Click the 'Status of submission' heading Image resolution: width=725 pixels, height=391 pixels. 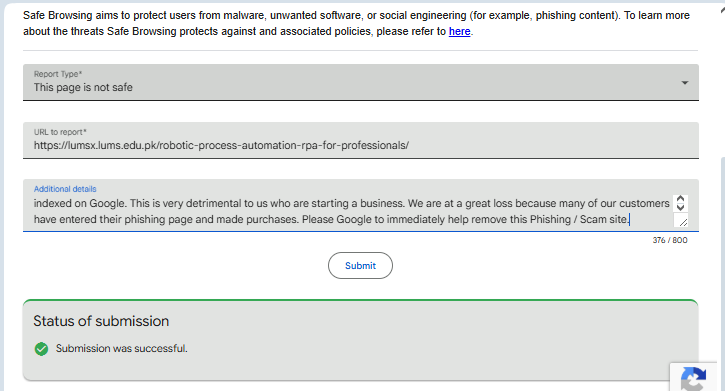click(101, 321)
